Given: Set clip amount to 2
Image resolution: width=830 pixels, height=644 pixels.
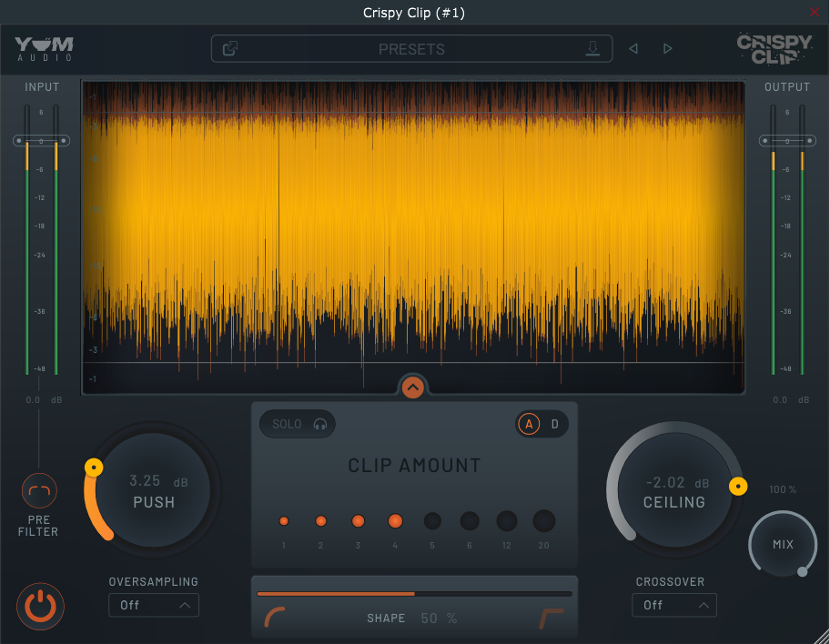Looking at the screenshot, I should [x=320, y=520].
